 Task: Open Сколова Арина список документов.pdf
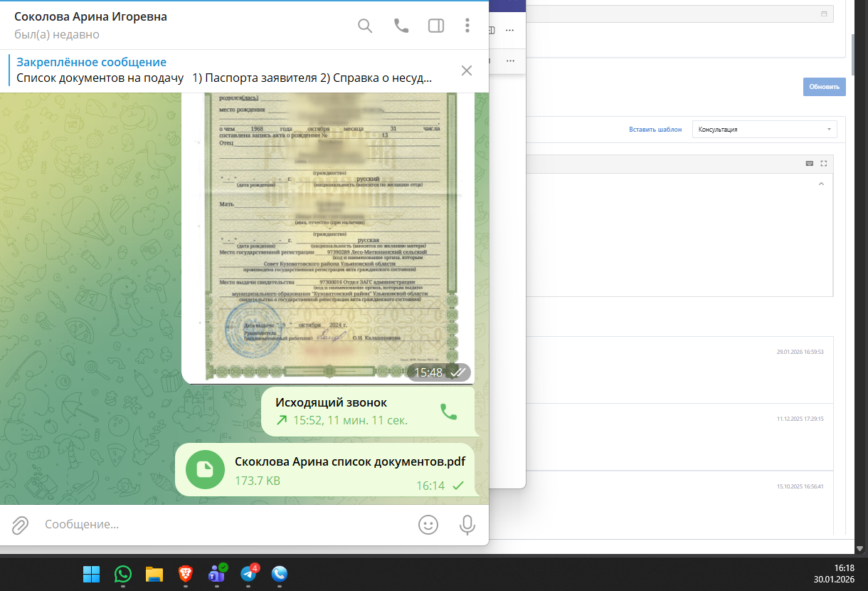[x=324, y=469]
